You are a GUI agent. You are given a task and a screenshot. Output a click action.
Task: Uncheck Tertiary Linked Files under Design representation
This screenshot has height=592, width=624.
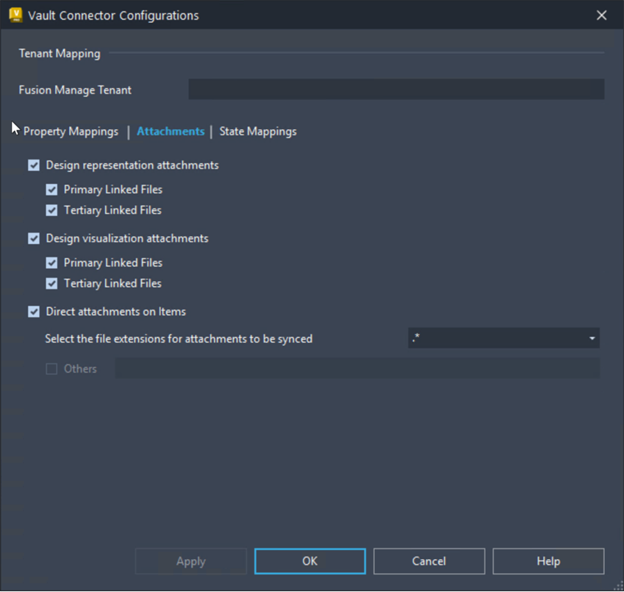[52, 210]
